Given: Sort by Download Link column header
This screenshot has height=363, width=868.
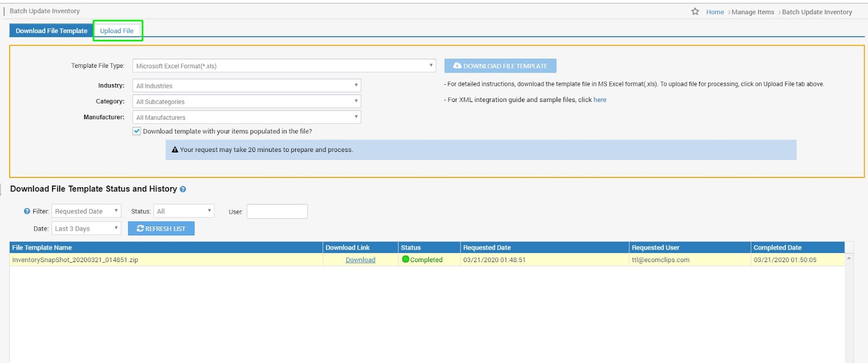Looking at the screenshot, I should [x=361, y=247].
